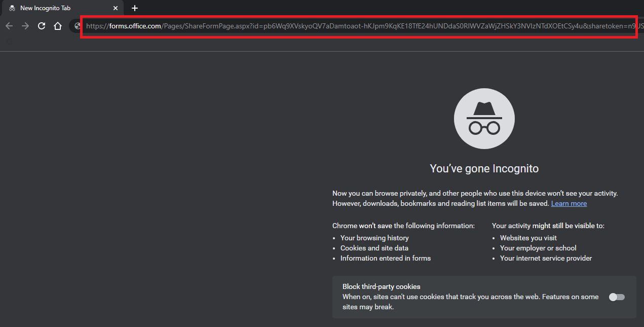Select the New Incognito Tab
Image resolution: width=644 pixels, height=327 pixels.
point(63,8)
